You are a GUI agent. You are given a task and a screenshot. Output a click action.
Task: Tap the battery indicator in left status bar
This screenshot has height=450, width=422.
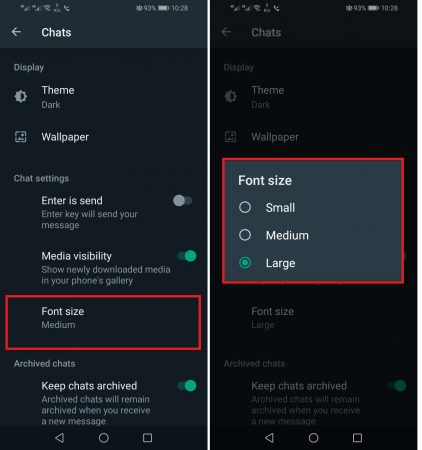coord(163,8)
